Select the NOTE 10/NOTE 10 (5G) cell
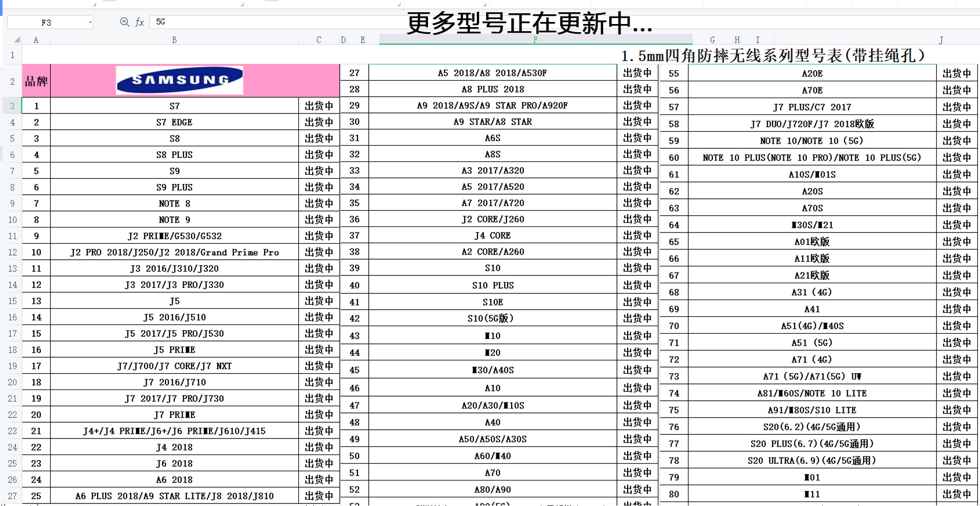The image size is (980, 506). 812,141
